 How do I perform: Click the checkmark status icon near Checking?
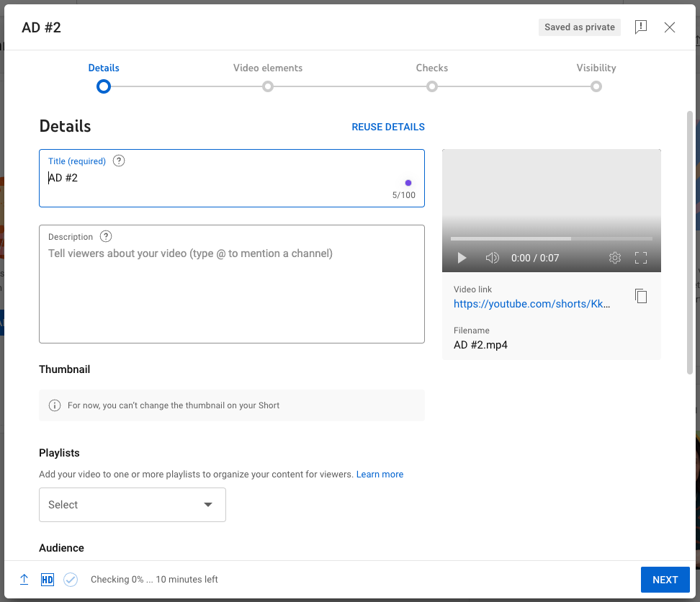[71, 579]
